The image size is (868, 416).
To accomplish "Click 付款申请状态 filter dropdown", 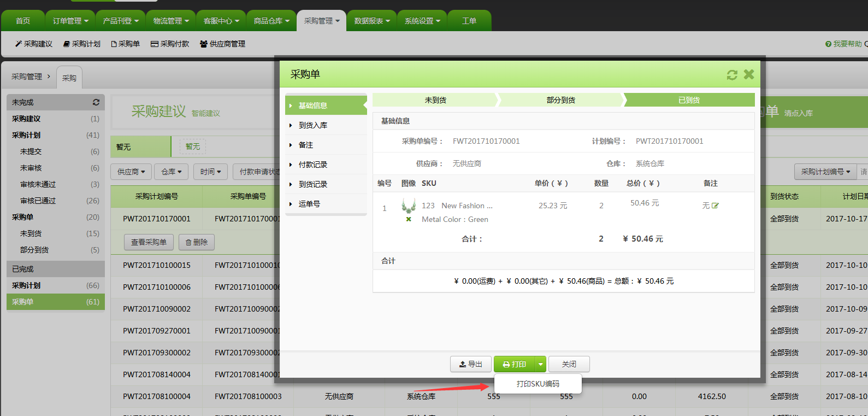I will [x=256, y=172].
